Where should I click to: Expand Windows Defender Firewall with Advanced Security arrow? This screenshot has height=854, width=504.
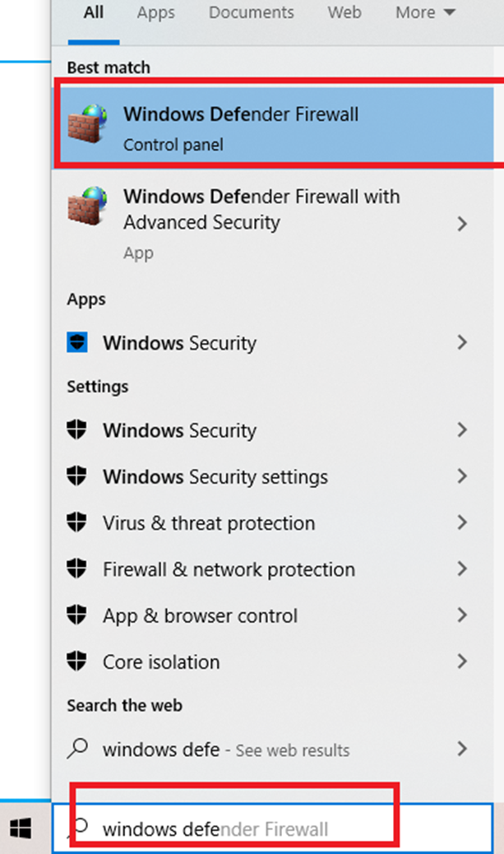(x=462, y=223)
